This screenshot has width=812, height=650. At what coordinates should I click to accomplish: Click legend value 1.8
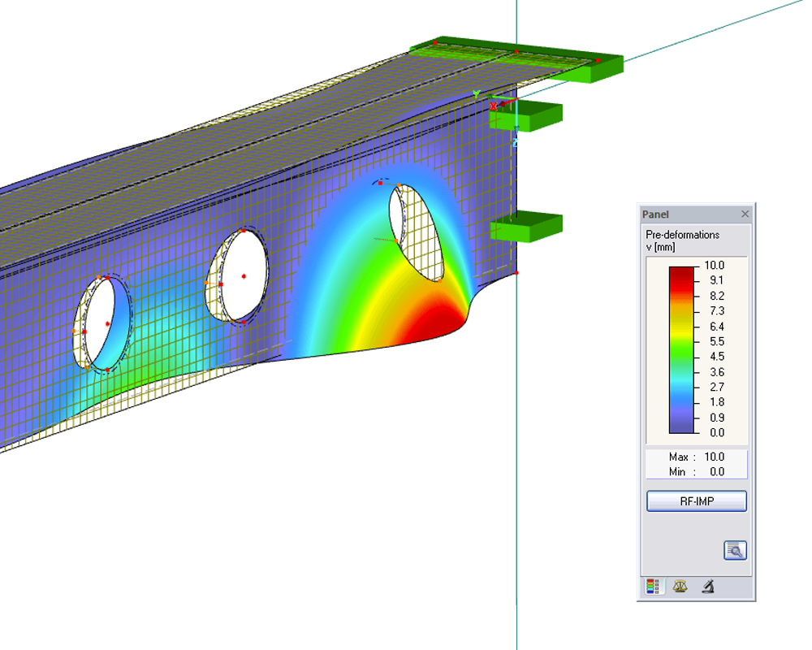[x=717, y=402]
